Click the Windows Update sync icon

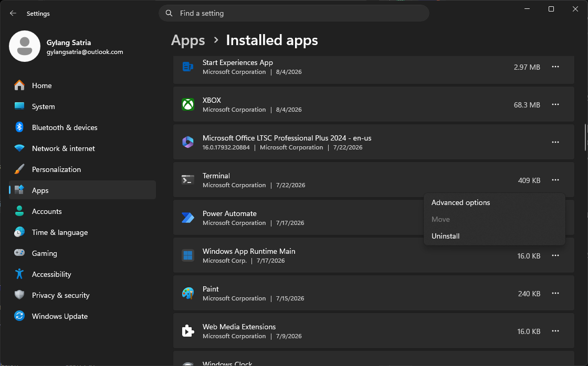pyautogui.click(x=19, y=316)
